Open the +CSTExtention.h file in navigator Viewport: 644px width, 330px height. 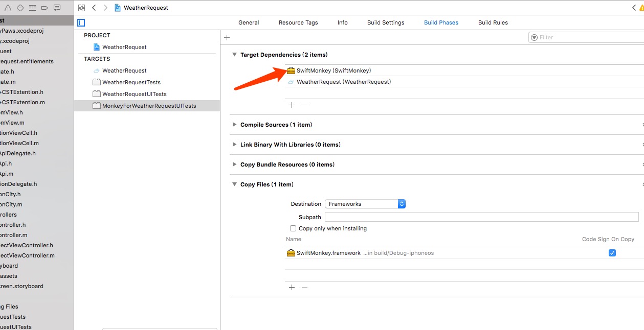click(x=21, y=92)
